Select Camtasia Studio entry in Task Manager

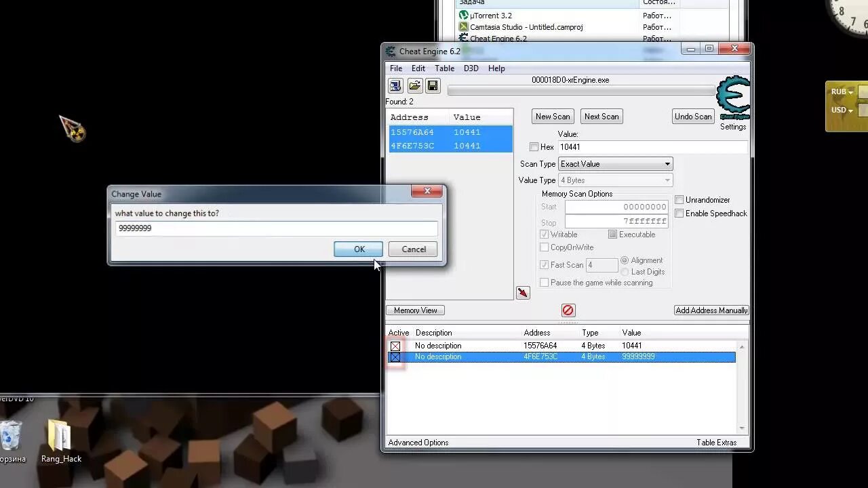[521, 27]
